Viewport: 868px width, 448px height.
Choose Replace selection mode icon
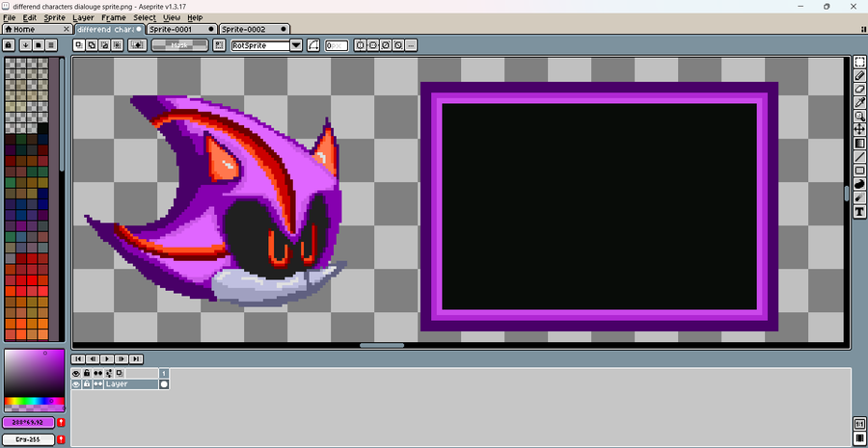(x=79, y=45)
